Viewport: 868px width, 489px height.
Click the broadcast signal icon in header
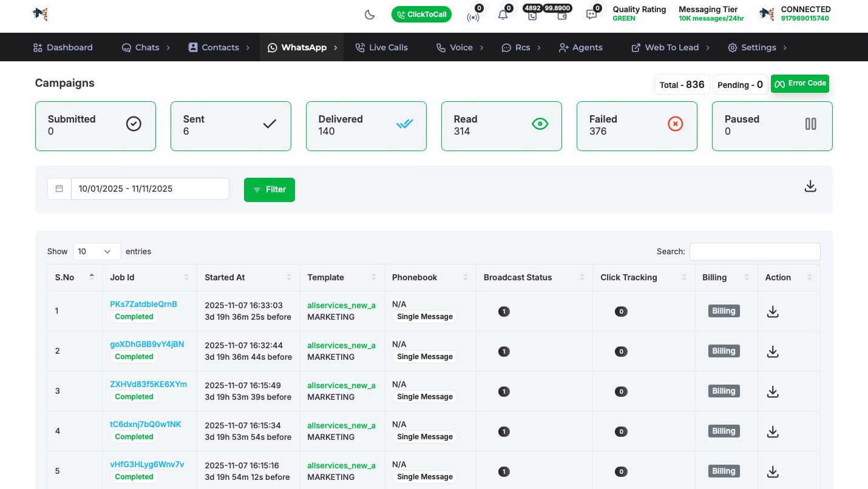(x=473, y=16)
